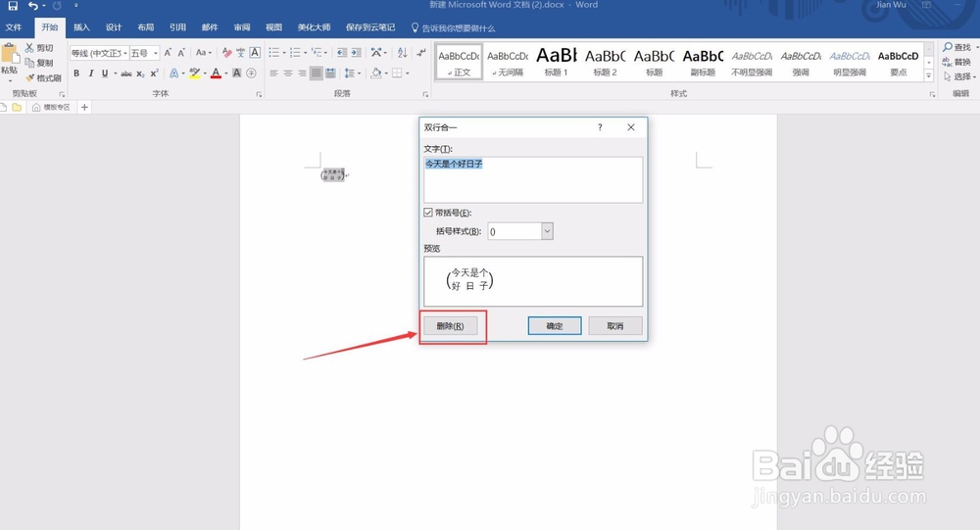
Task: Click the 文字 text input box
Action: (x=533, y=179)
